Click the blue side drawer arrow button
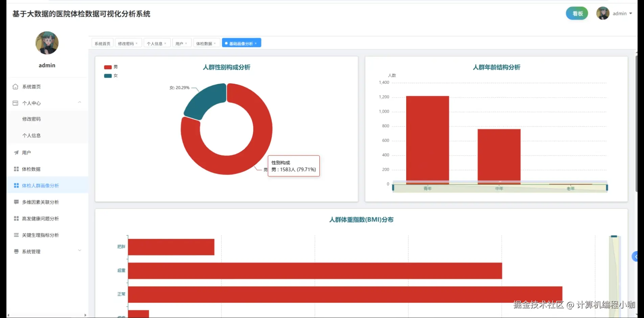644x318 pixels. pos(635,256)
